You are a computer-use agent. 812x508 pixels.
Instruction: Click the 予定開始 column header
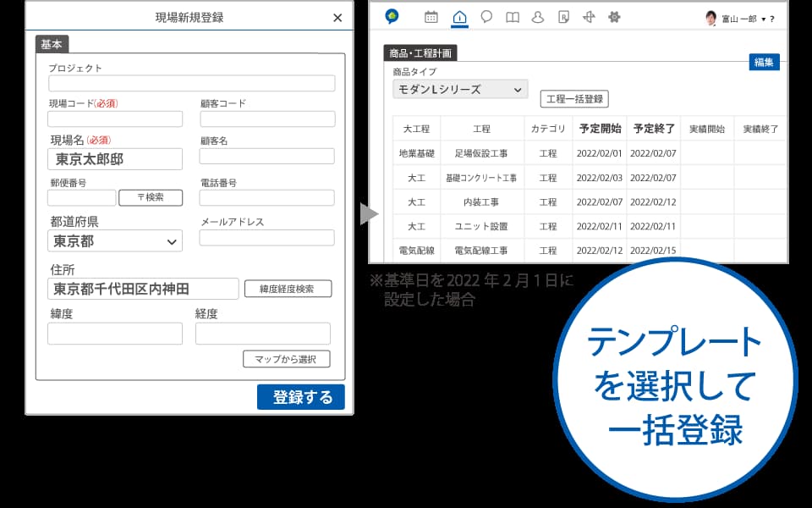pyautogui.click(x=600, y=129)
